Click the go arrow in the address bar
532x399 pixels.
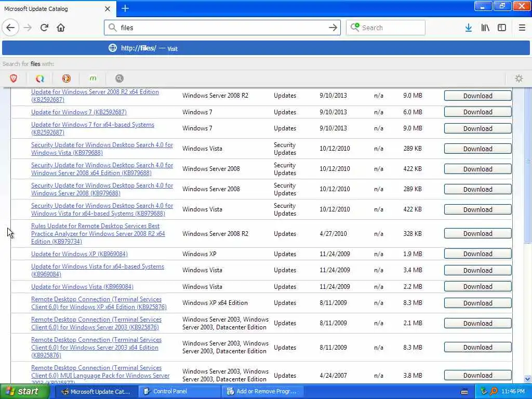[333, 28]
